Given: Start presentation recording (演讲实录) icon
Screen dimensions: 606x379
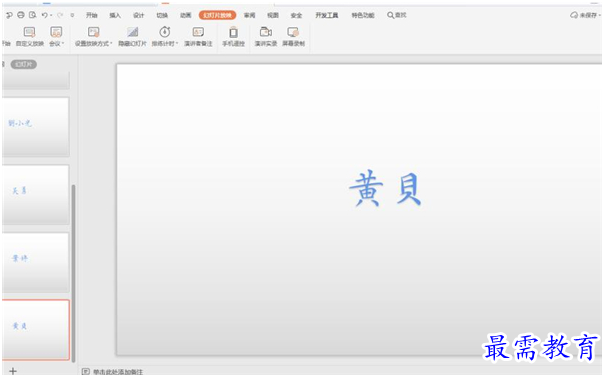Looking at the screenshot, I should [x=266, y=32].
